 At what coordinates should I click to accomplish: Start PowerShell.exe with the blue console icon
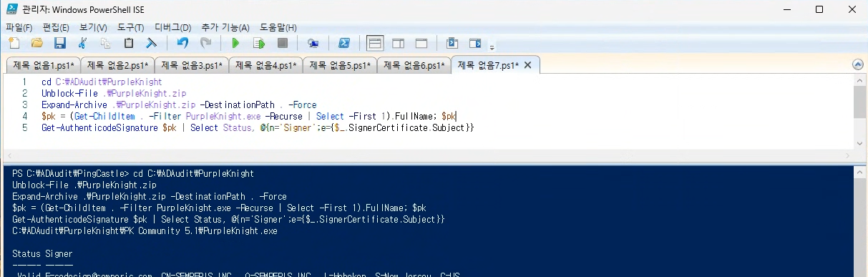(344, 44)
